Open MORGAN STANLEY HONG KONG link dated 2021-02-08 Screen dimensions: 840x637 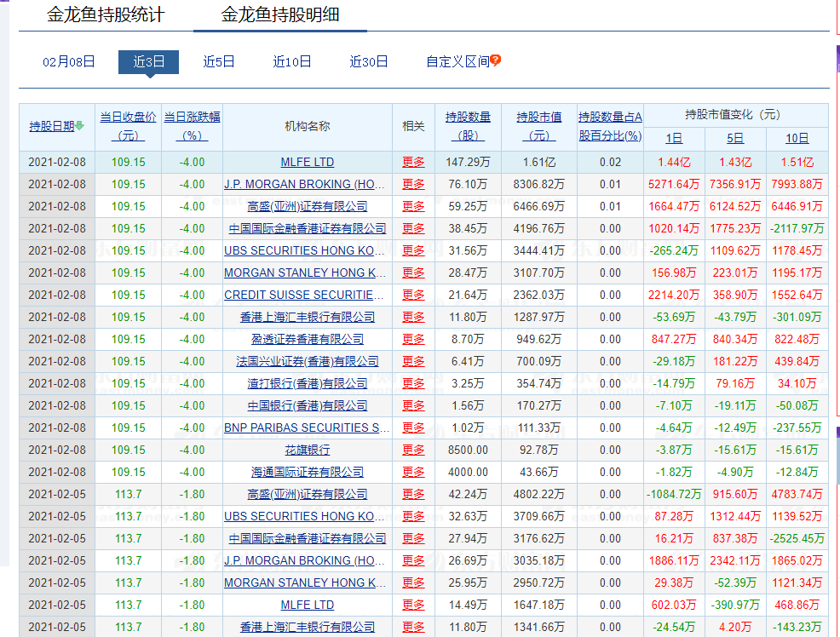point(305,273)
